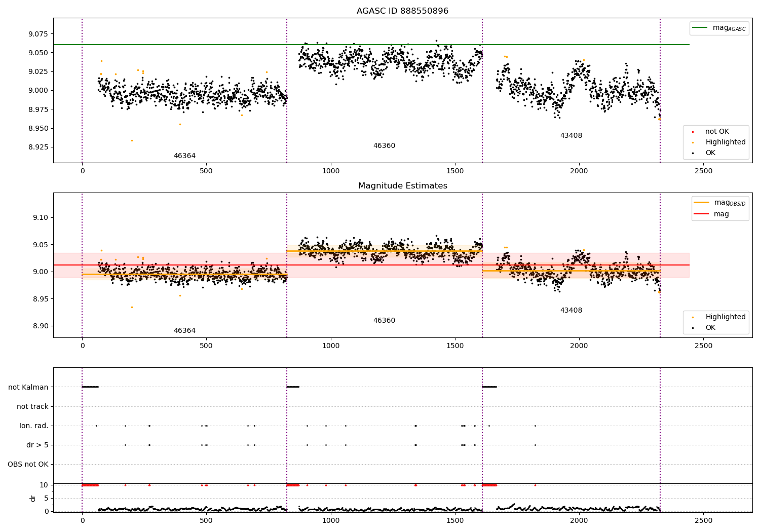The width and height of the screenshot is (760, 532).
Task: Click OBSID label 43408 in the AGASC plot
Action: click(571, 136)
